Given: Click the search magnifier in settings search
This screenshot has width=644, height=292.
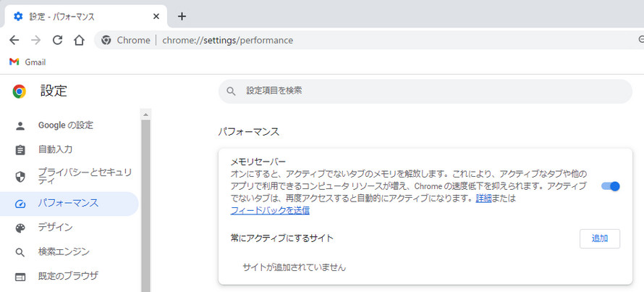Looking at the screenshot, I should point(232,91).
